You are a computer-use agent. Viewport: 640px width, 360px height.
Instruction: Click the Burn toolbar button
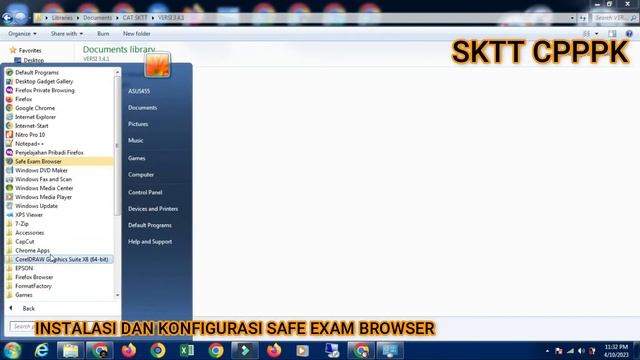click(103, 33)
